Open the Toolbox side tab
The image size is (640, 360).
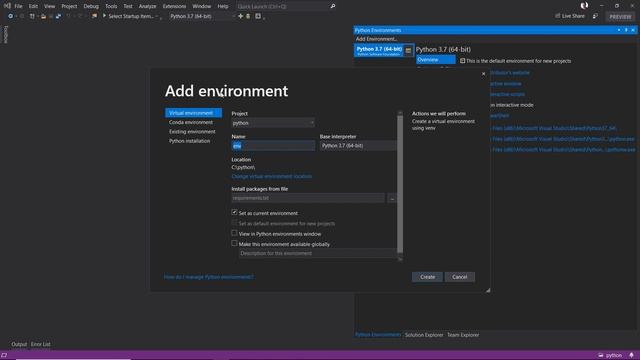[x=5, y=35]
